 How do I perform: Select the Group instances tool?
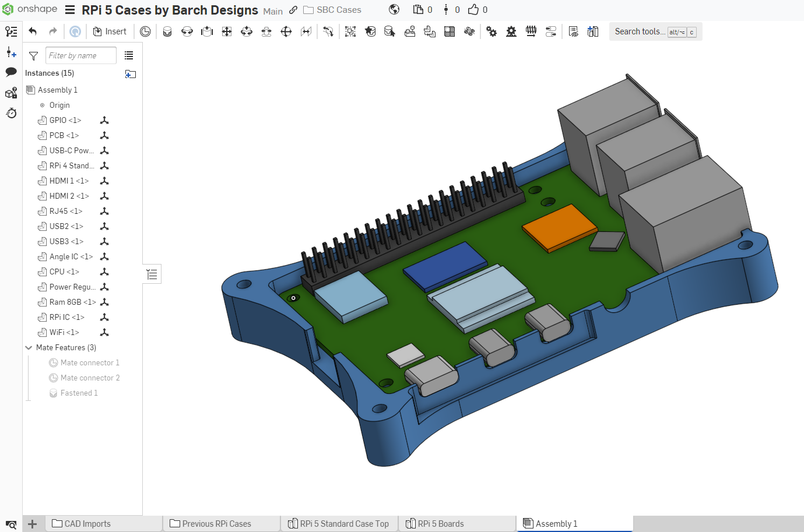tap(350, 31)
